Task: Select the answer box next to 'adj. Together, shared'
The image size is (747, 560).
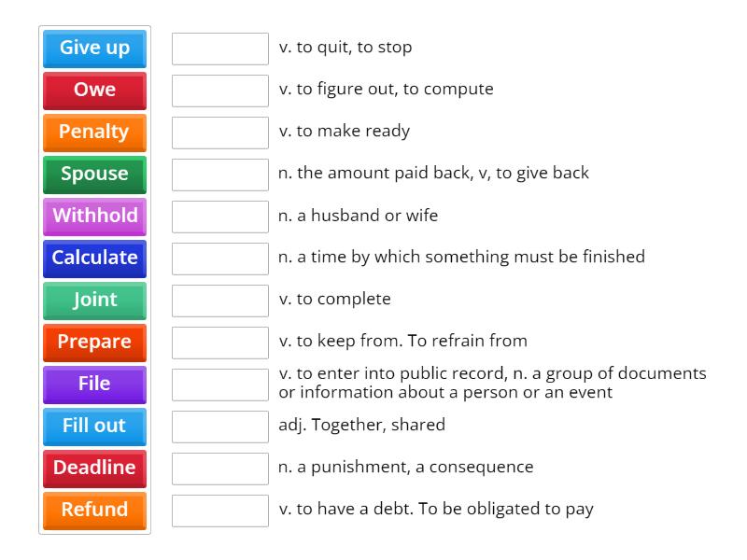Action: click(219, 427)
